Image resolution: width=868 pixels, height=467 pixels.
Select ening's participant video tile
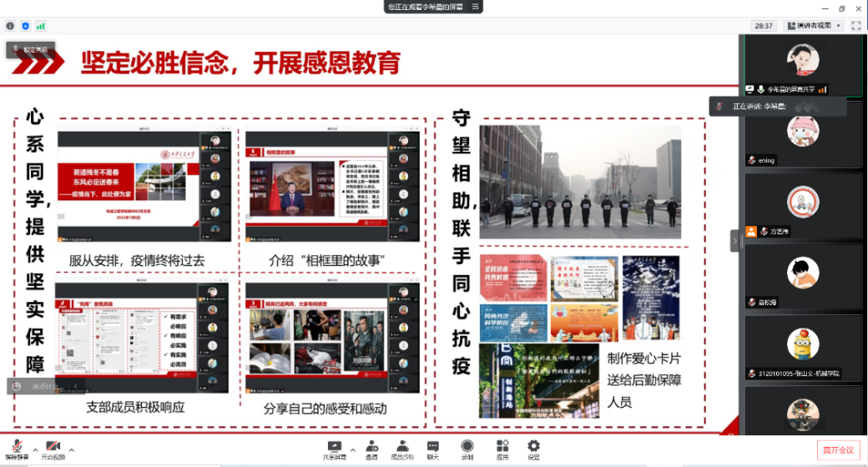tap(804, 135)
